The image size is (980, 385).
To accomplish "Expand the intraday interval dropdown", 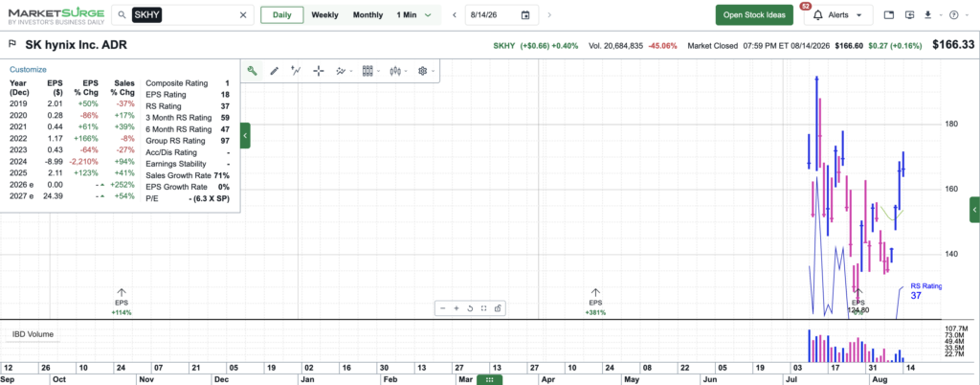I will (428, 15).
